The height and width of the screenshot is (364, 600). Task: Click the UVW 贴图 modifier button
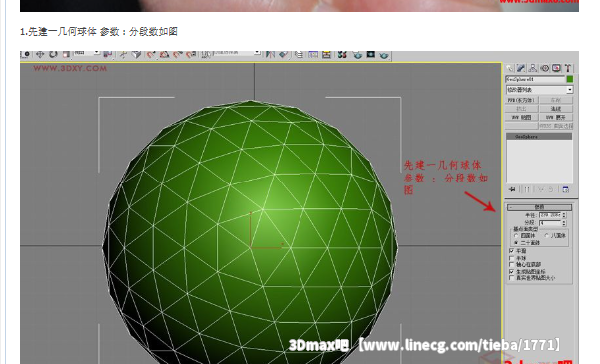[x=522, y=117]
